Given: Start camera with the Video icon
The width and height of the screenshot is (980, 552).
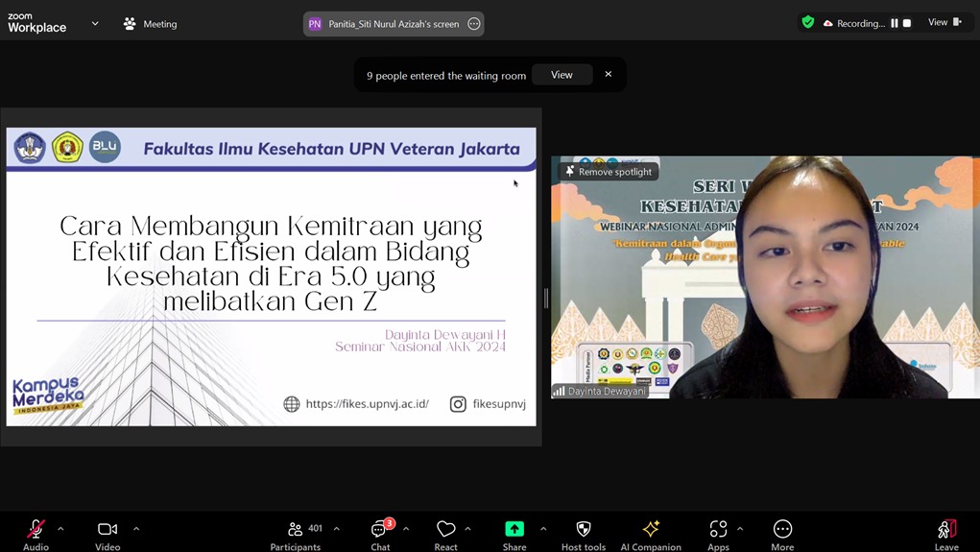Looking at the screenshot, I should (108, 529).
